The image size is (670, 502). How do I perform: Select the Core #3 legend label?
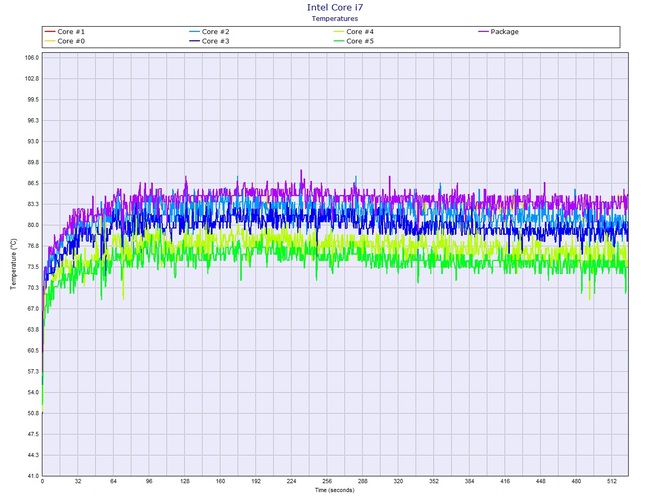click(x=216, y=41)
